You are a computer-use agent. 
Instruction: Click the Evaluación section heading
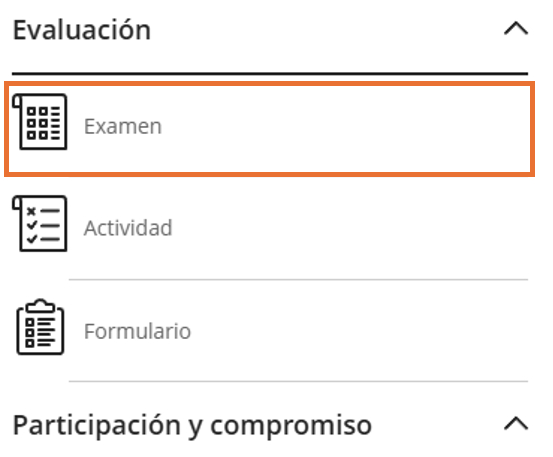tap(82, 30)
